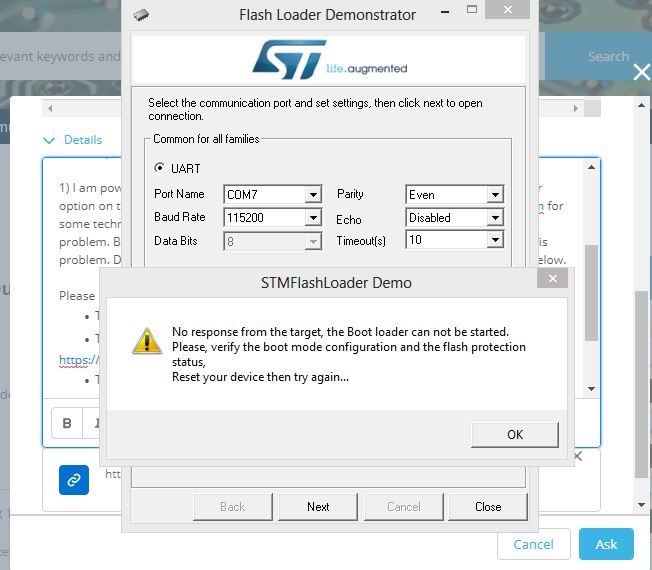Click 'Reset your device then try again...' text
Viewport: 652px width, 570px height.
260,377
